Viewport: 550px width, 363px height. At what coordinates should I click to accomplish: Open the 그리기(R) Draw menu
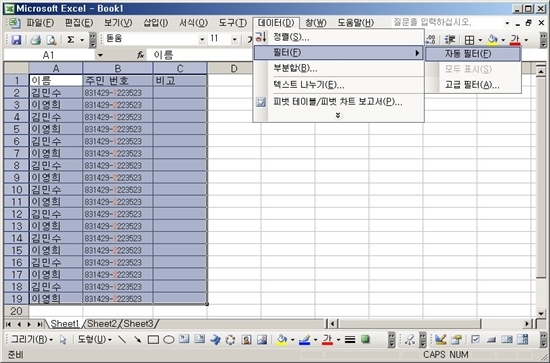(x=32, y=339)
